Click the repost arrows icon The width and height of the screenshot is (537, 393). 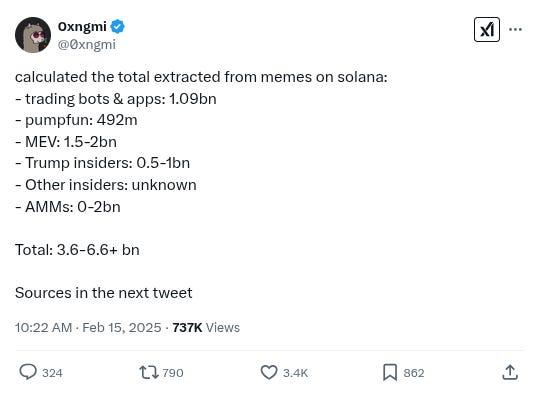point(149,372)
